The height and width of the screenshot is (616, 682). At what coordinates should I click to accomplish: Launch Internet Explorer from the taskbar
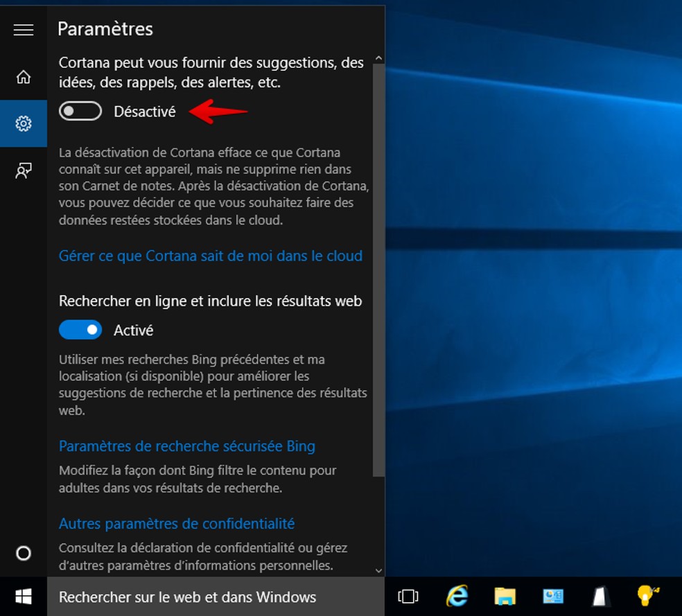point(457,596)
